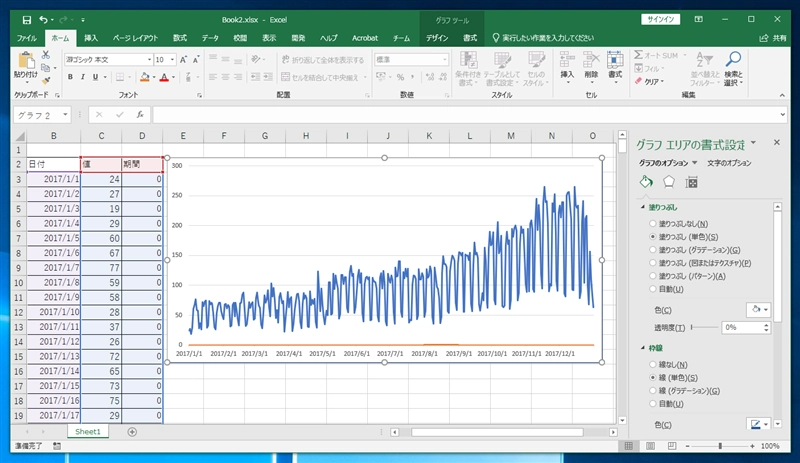Open Find and Select magnifier
This screenshot has height=463, width=800.
click(x=733, y=68)
